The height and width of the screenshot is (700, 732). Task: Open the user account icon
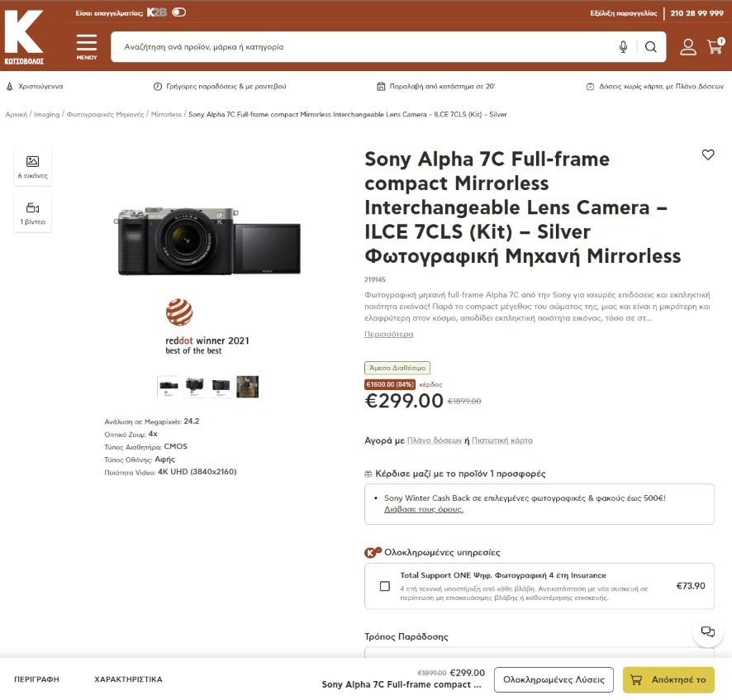pos(688,47)
